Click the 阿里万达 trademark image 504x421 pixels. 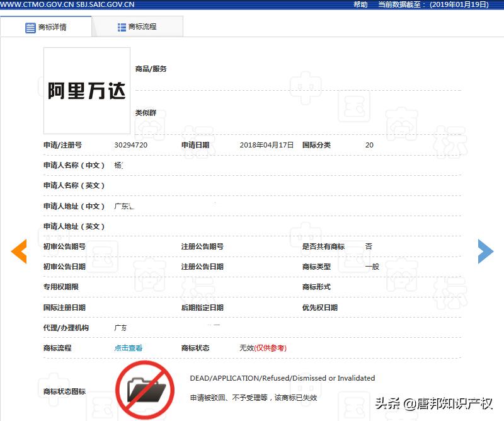(86, 90)
